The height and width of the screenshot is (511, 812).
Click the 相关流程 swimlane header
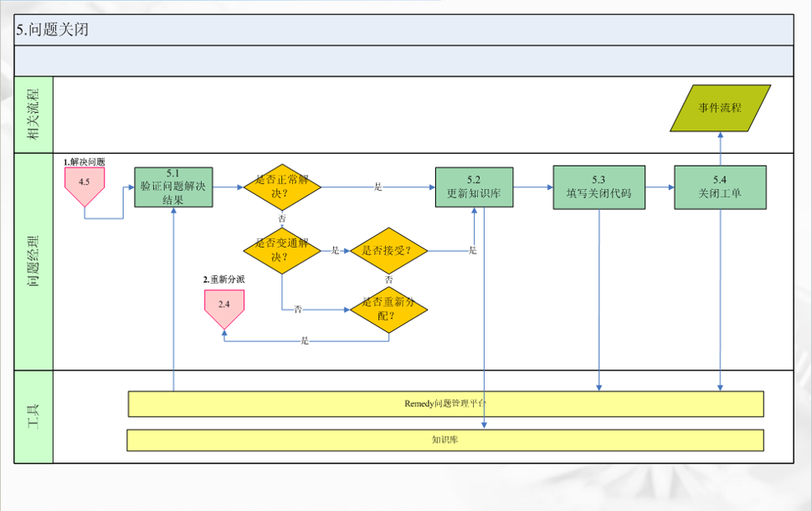33,115
